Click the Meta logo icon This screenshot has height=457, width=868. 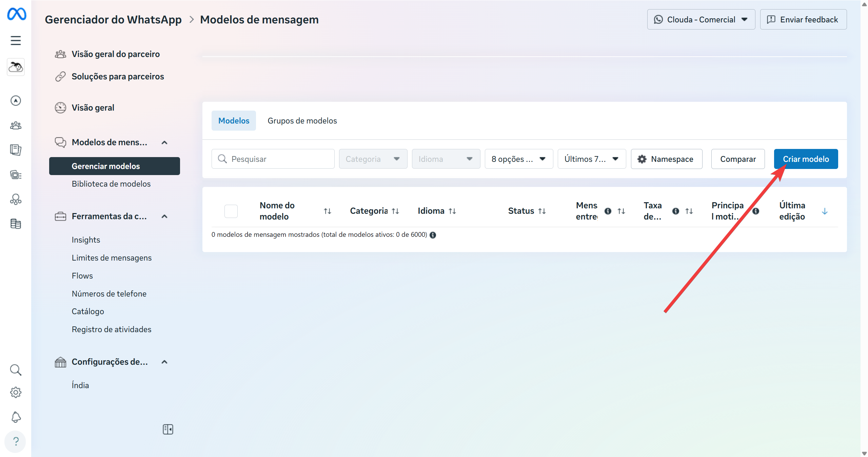(x=16, y=14)
